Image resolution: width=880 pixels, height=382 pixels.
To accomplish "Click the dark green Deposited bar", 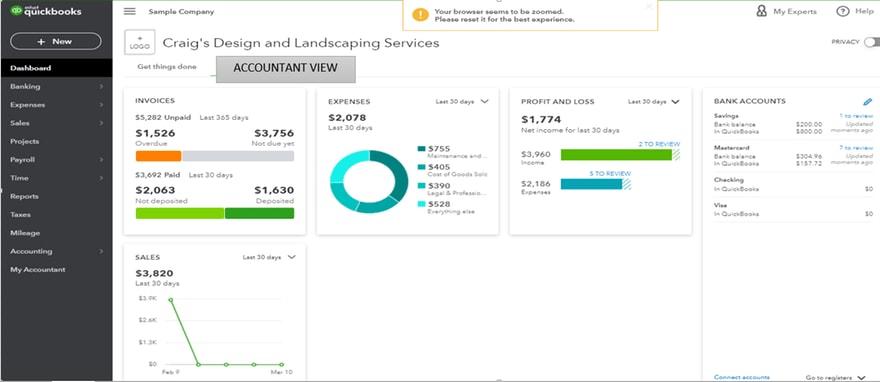I will (259, 213).
